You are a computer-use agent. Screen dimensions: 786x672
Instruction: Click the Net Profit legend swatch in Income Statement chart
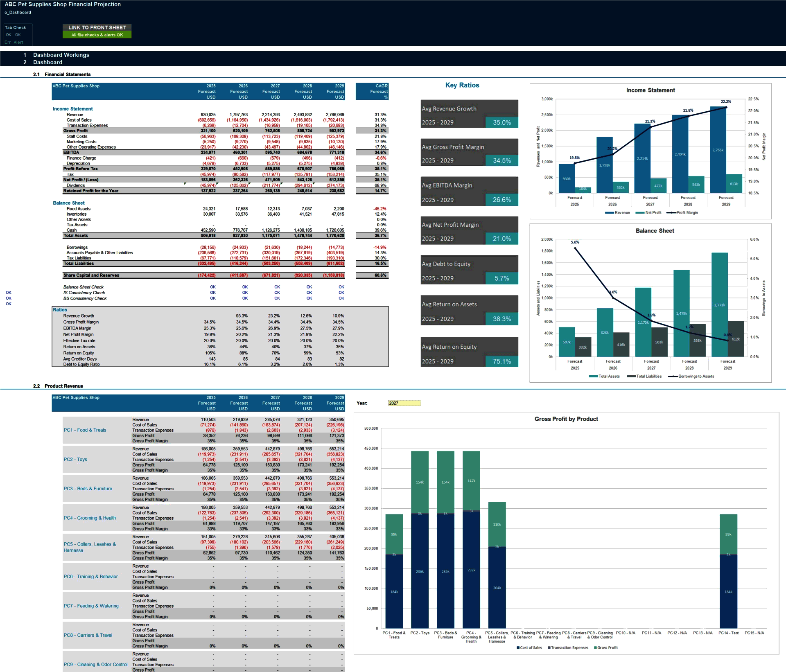pos(640,213)
